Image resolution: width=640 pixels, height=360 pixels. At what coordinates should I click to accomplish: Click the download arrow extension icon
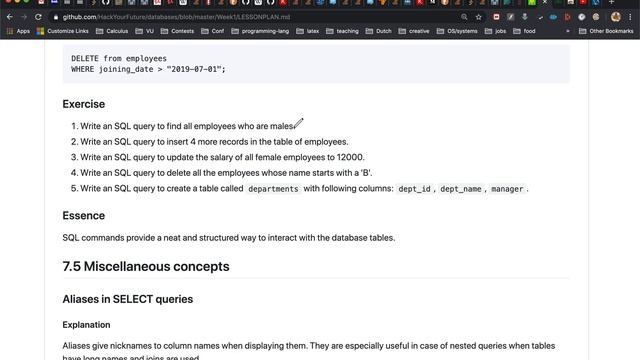[525, 17]
